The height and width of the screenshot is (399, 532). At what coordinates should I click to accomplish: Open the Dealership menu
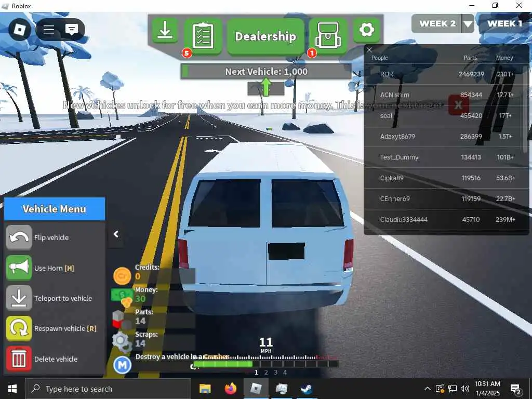click(x=265, y=36)
